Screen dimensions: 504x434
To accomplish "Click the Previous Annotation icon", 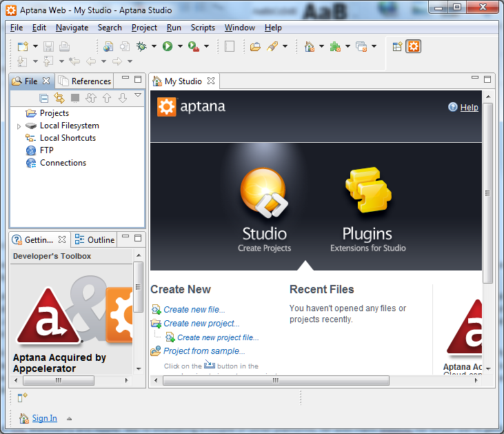I will click(x=48, y=61).
